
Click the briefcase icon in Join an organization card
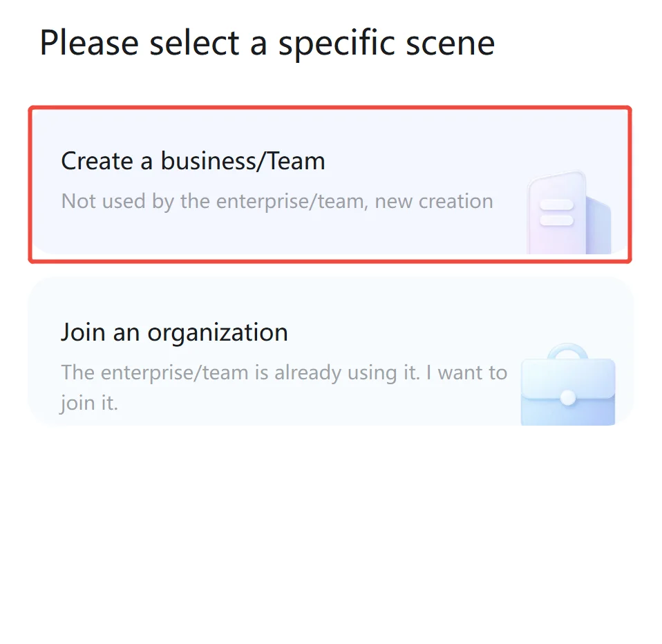click(568, 384)
